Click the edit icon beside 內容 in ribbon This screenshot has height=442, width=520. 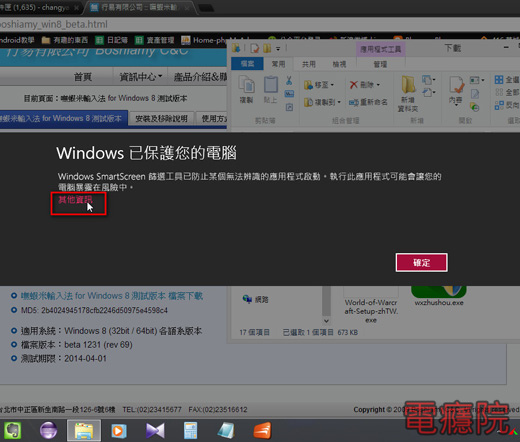pyautogui.click(x=475, y=94)
